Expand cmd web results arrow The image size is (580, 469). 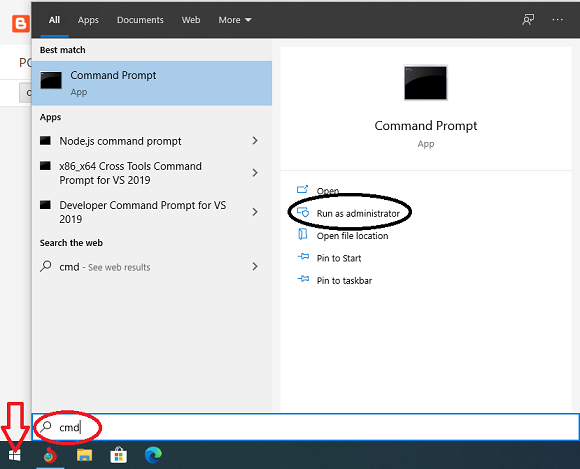point(255,266)
